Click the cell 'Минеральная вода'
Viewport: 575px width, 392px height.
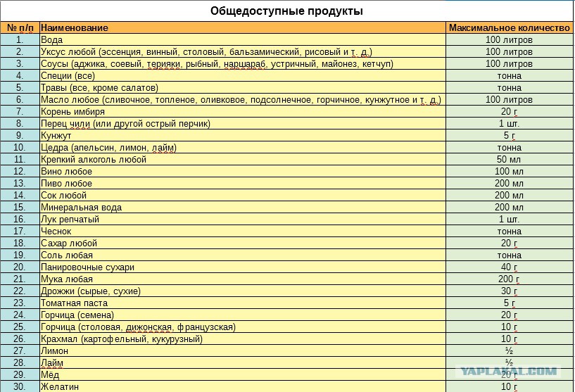(243, 207)
